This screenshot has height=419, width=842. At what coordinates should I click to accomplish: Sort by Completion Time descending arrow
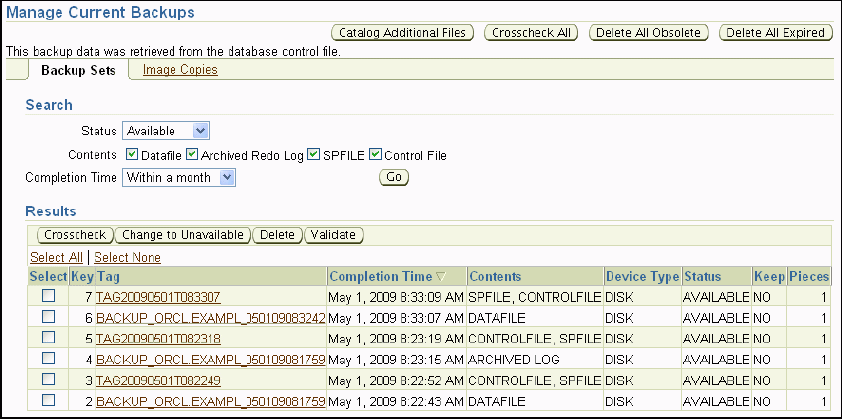pyautogui.click(x=441, y=277)
